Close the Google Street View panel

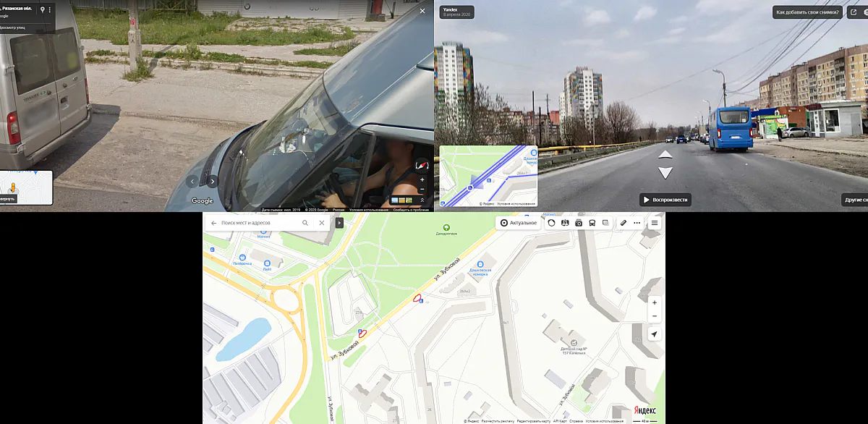[x=422, y=10]
